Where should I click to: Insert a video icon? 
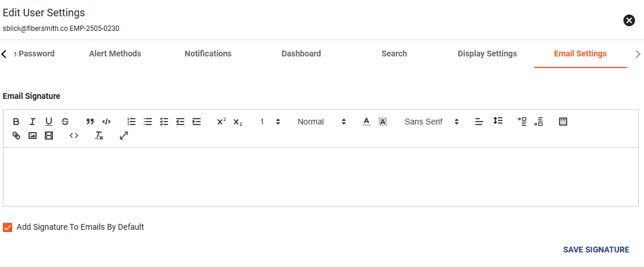click(x=49, y=136)
